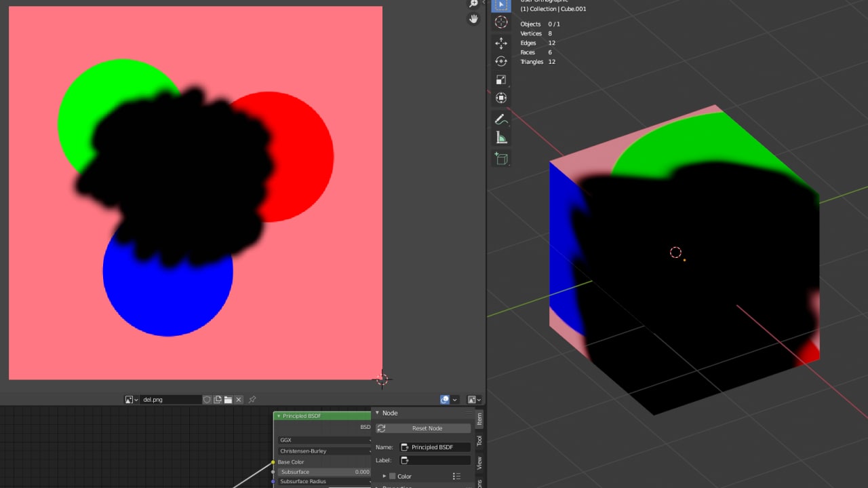Edit the empty node Label field

coord(435,460)
